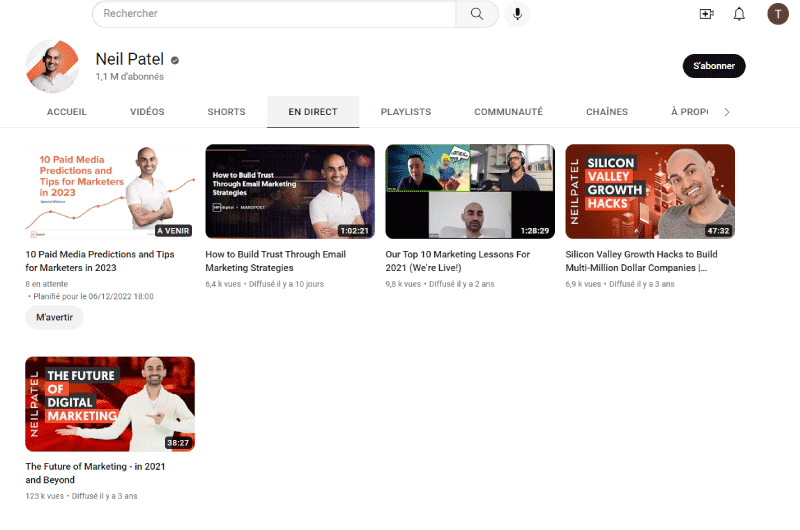Click the 38:27 duration badge
This screenshot has height=530, width=800.
[x=178, y=443]
